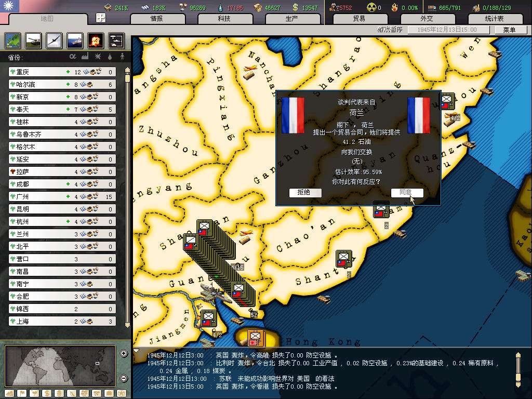
Task: Select 广州 province row
Action: (62, 197)
